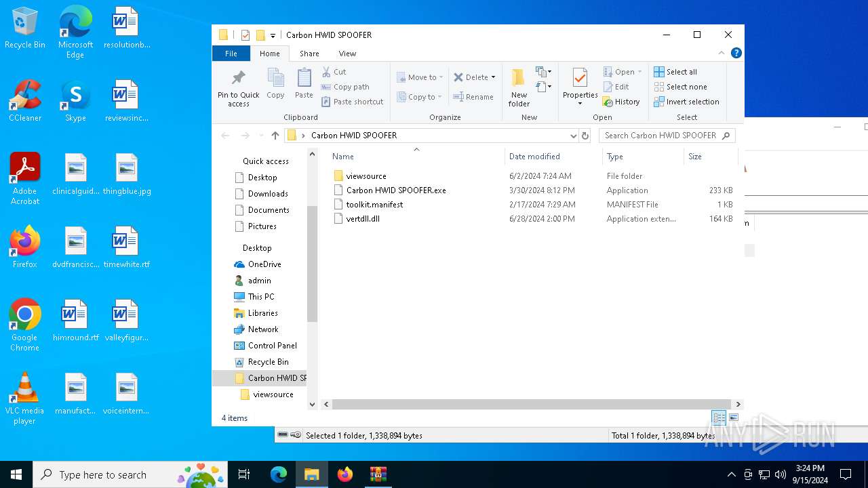The width and height of the screenshot is (868, 488).
Task: Expand the Delete dropdown arrow
Action: point(493,77)
